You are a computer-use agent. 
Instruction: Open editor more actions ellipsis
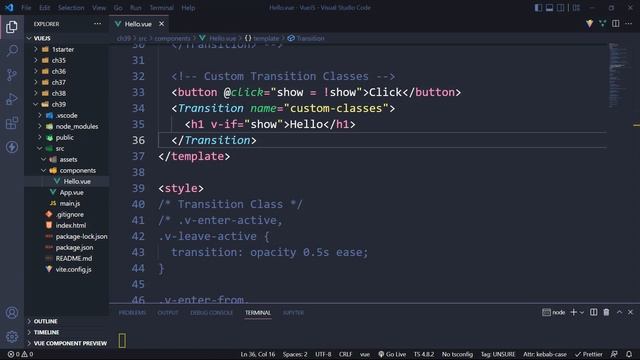pos(629,24)
